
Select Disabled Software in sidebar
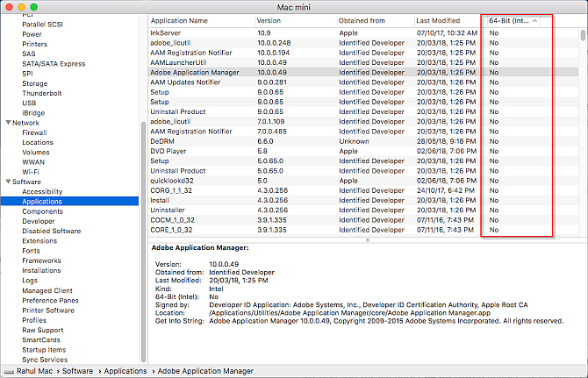tap(51, 231)
